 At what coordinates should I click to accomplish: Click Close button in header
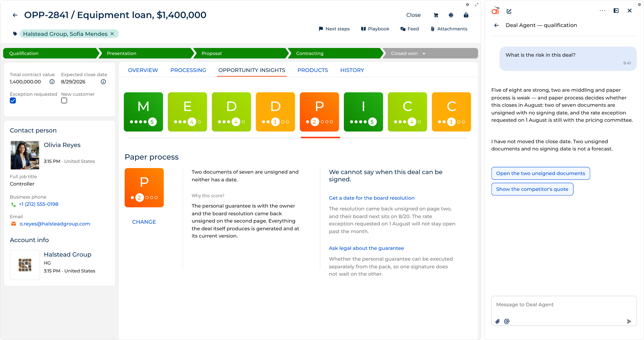(x=413, y=15)
